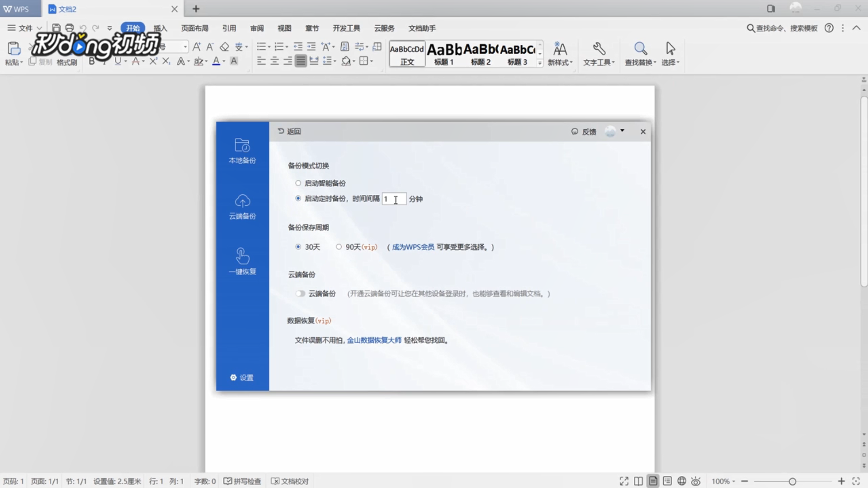The width and height of the screenshot is (868, 488).
Task: Click the format painter (格式刷) button
Action: (x=66, y=62)
